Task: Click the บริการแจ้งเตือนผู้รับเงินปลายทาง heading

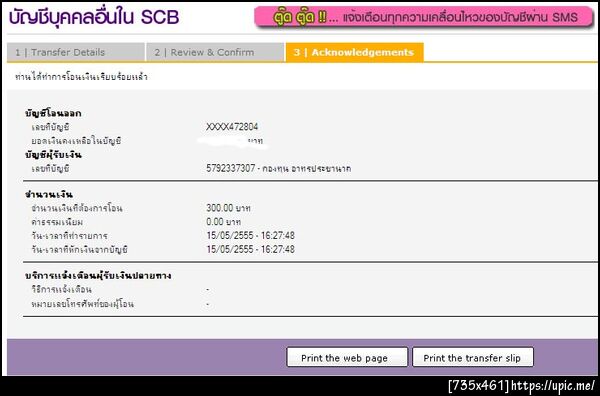Action: click(x=98, y=275)
